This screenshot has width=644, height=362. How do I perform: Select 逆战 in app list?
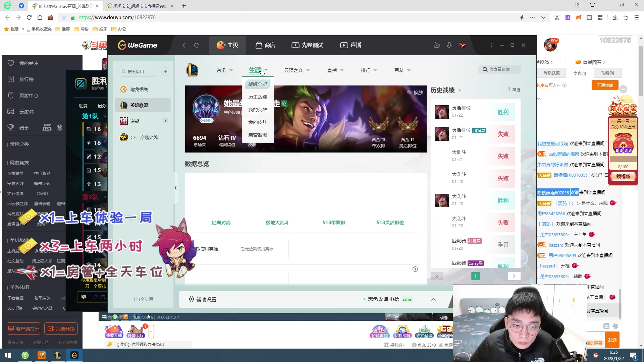(143, 121)
